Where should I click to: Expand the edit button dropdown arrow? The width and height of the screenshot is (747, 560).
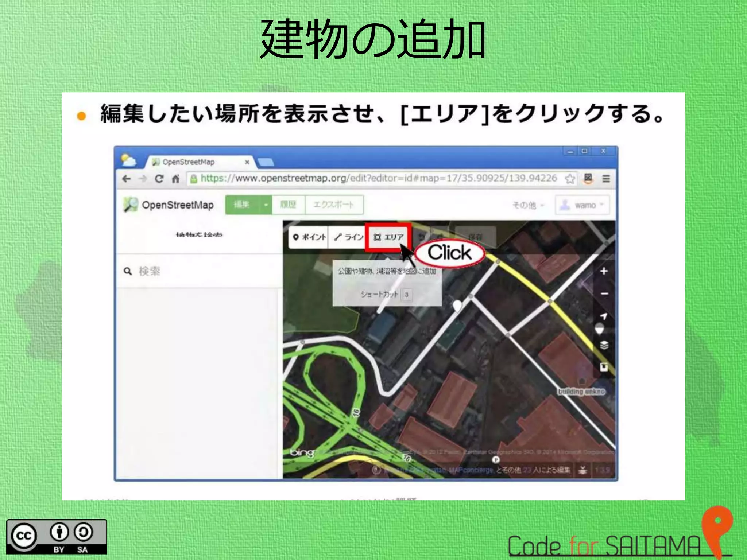(266, 205)
